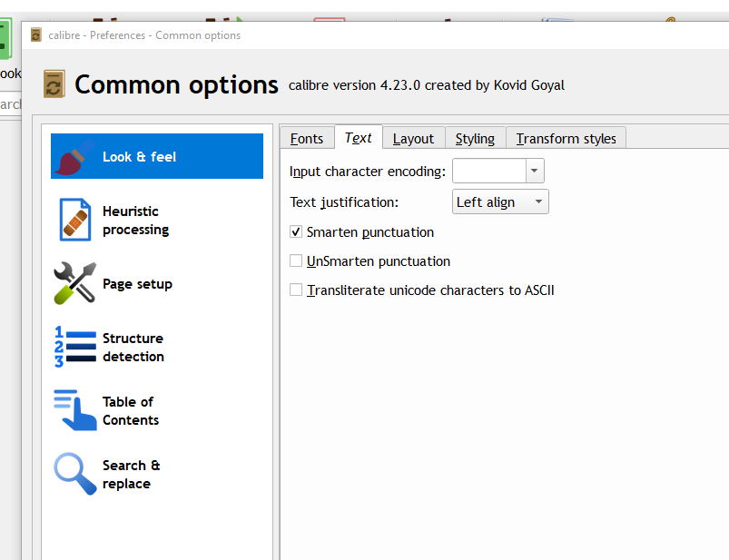The height and width of the screenshot is (560, 729).
Task: Switch to the Layout tab
Action: click(413, 139)
